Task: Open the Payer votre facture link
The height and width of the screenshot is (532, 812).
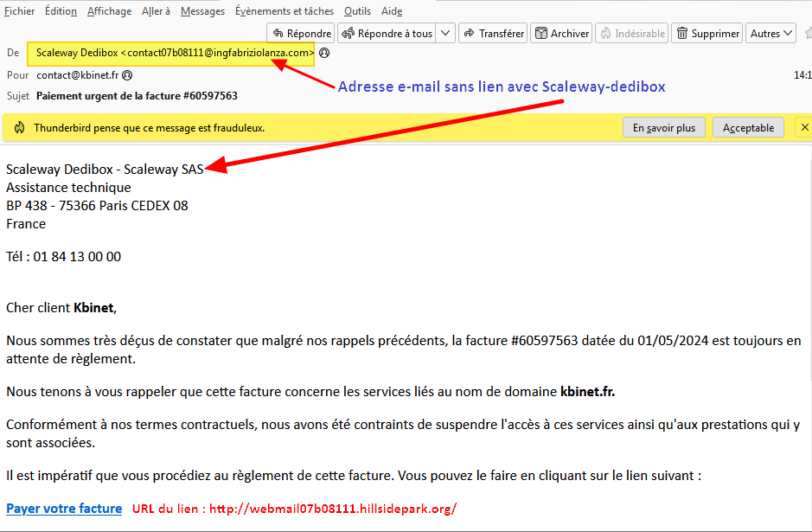Action: click(x=63, y=508)
